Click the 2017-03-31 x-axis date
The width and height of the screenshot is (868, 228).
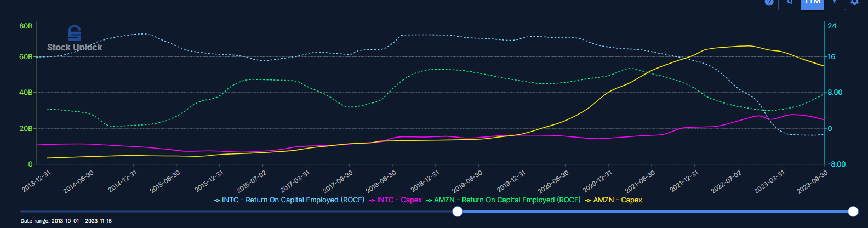click(295, 181)
